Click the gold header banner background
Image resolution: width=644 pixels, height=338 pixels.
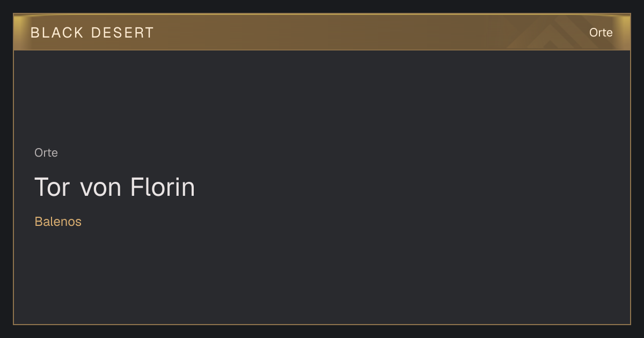(322, 32)
